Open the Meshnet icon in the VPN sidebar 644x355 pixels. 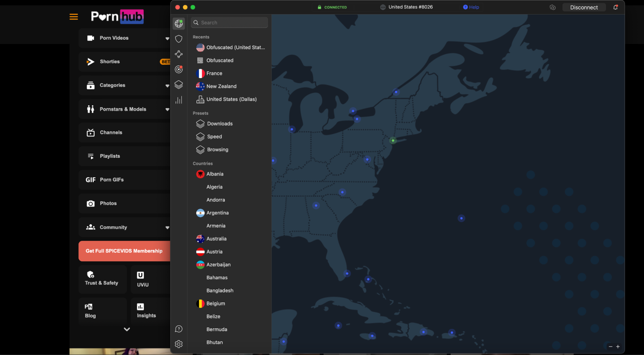pos(179,54)
